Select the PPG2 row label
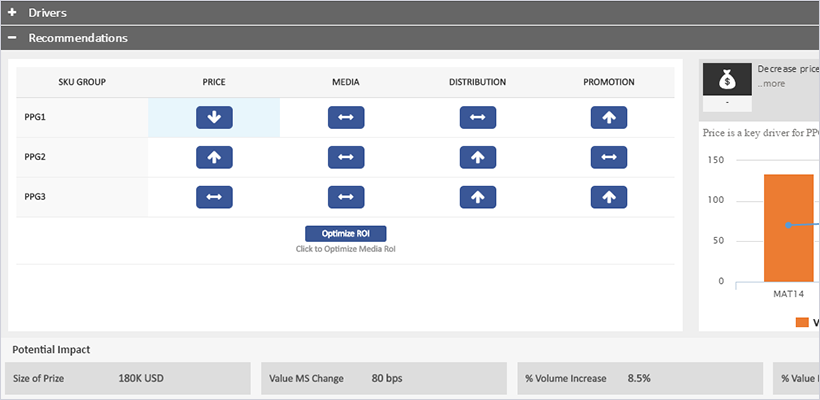The width and height of the screenshot is (820, 400). [35, 157]
